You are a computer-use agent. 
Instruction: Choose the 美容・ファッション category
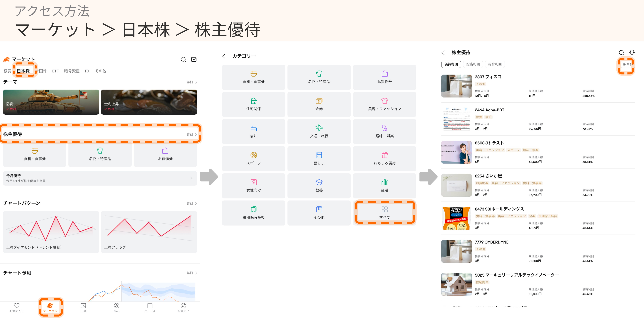click(385, 104)
